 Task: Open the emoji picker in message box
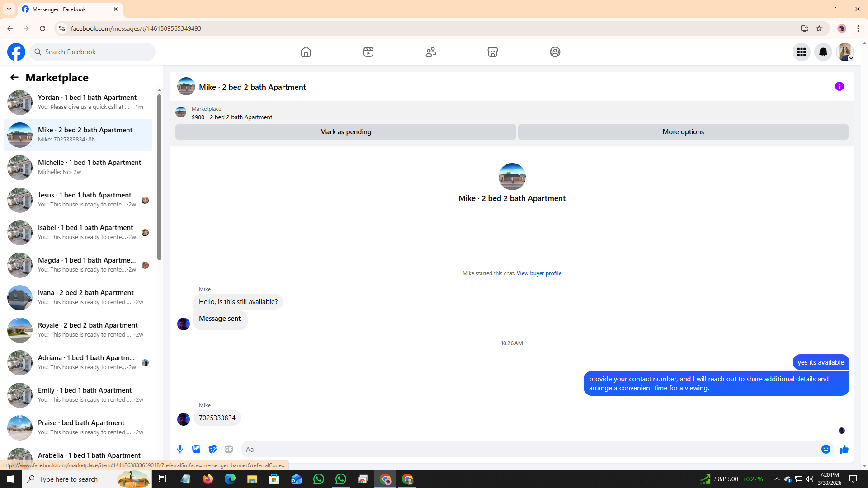tap(826, 449)
